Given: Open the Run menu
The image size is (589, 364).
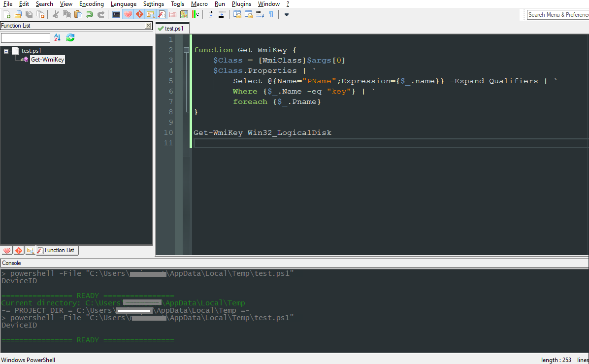Looking at the screenshot, I should pos(220,4).
